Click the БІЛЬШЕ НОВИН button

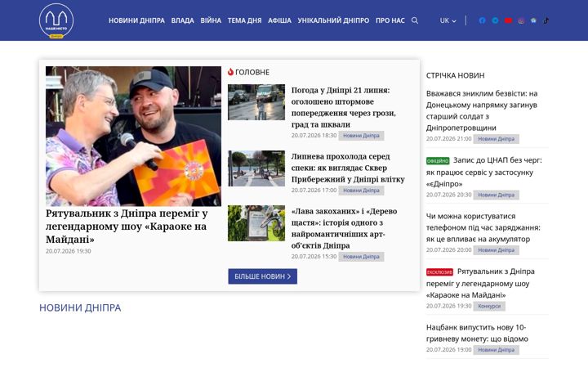coord(262,276)
